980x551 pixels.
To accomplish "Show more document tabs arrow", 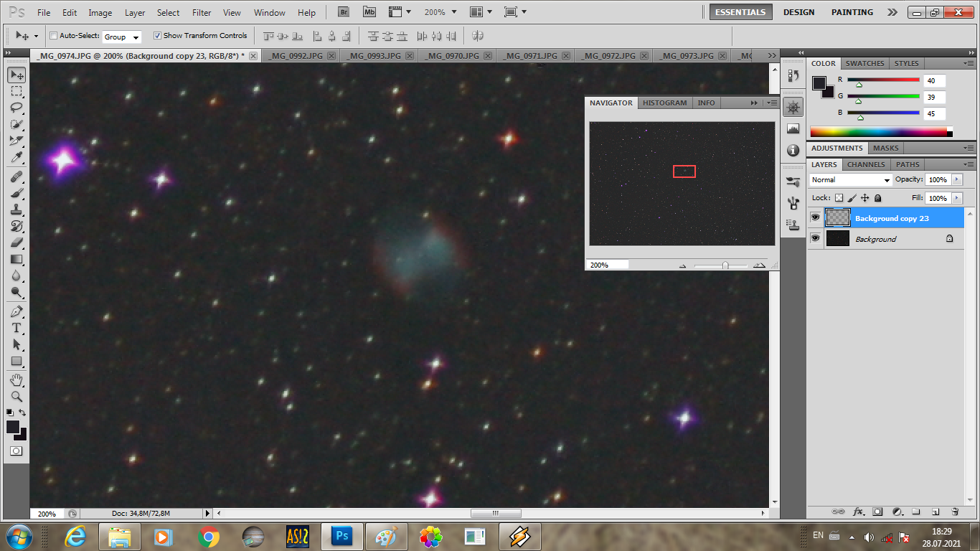I will [x=771, y=55].
